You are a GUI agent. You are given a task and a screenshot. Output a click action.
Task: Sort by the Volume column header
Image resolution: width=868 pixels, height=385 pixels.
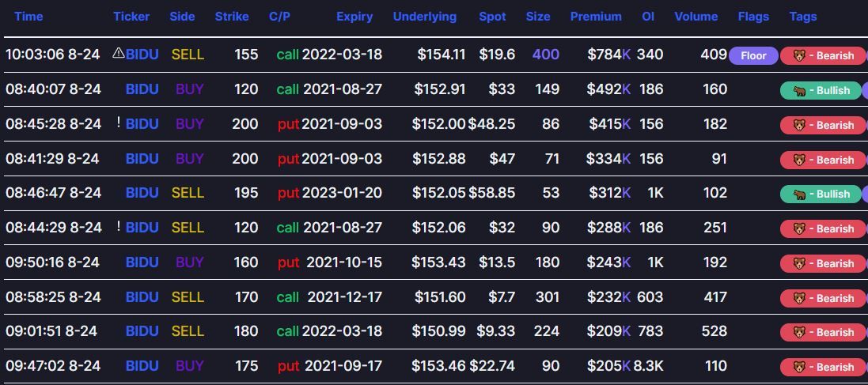coord(696,17)
